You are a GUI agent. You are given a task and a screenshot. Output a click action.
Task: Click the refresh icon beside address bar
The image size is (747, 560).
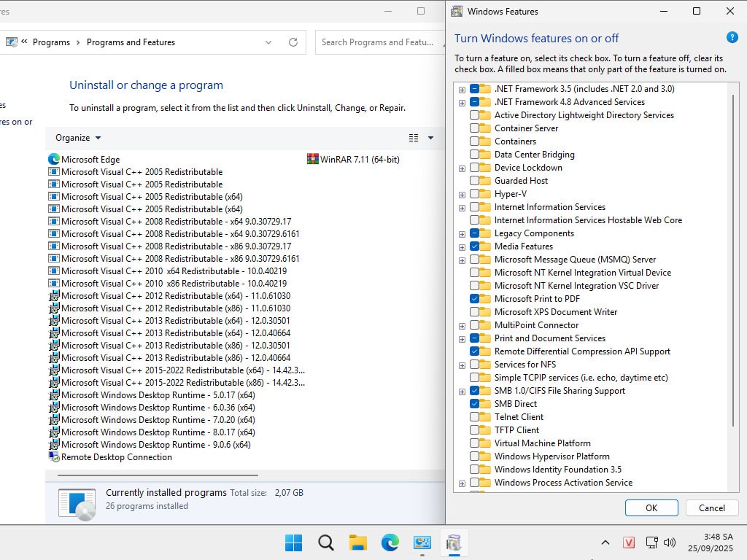[293, 42]
